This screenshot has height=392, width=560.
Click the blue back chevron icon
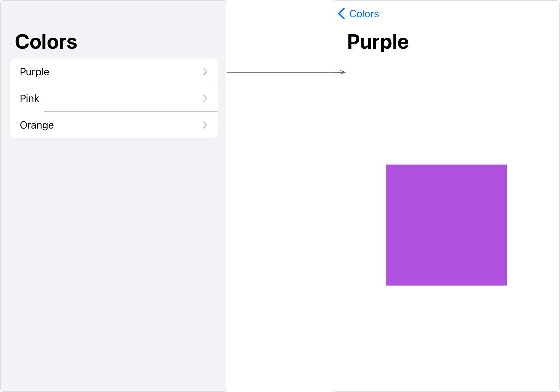(341, 14)
